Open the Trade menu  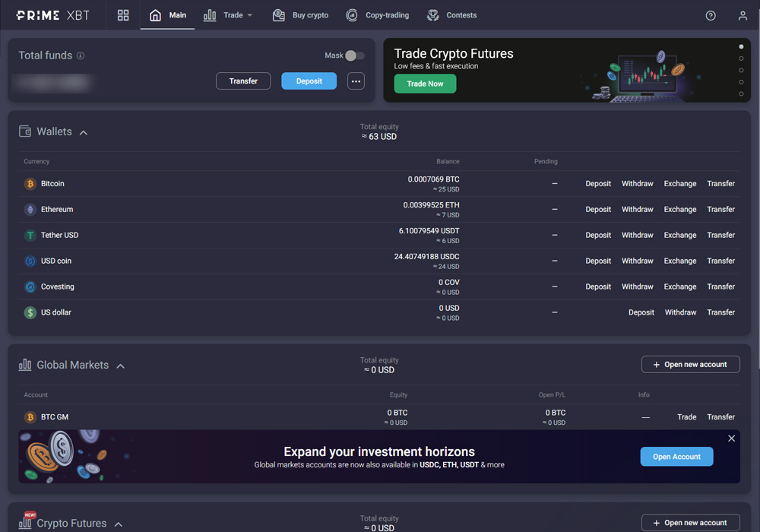pyautogui.click(x=228, y=15)
